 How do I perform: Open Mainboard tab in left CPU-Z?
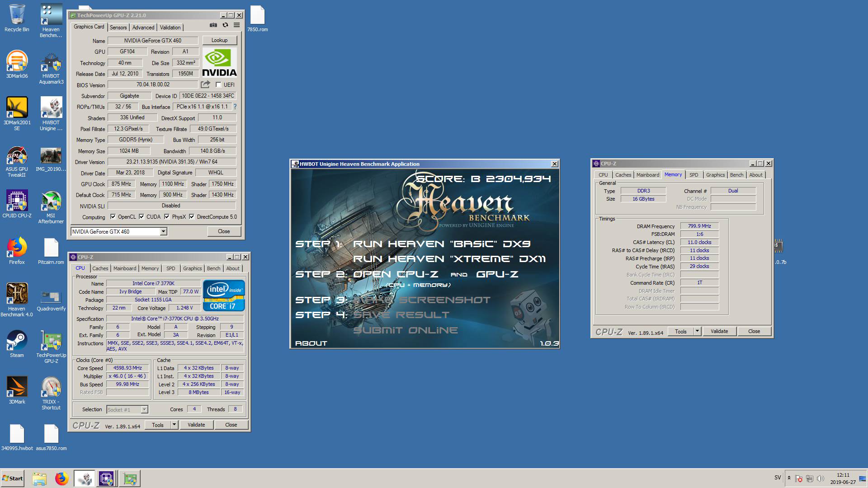pyautogui.click(x=125, y=268)
